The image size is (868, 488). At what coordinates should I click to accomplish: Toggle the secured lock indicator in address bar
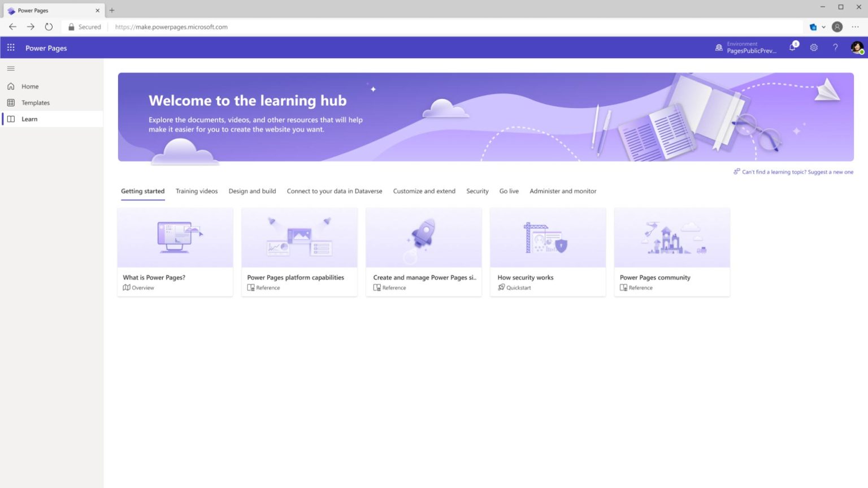(71, 27)
